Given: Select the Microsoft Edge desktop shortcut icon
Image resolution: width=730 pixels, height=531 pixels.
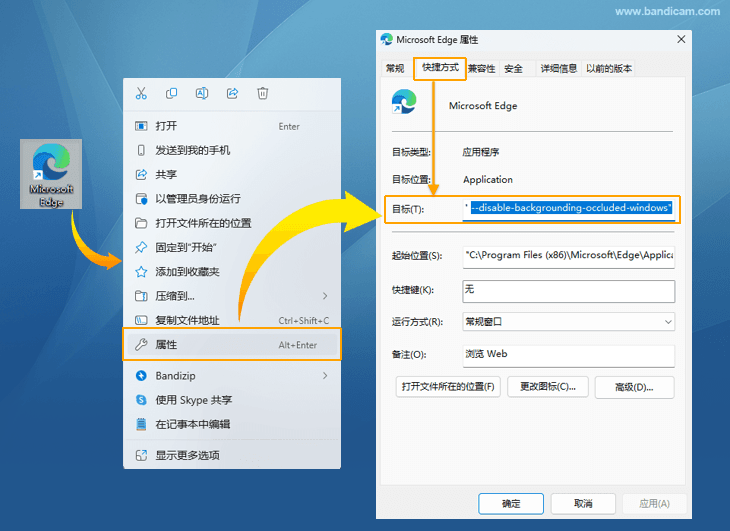Looking at the screenshot, I should [x=51, y=174].
